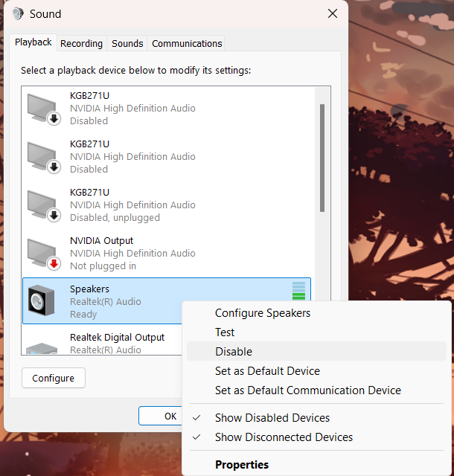Select the NVIDIA Output device name
Screen dimensions: 454x476
(101, 241)
